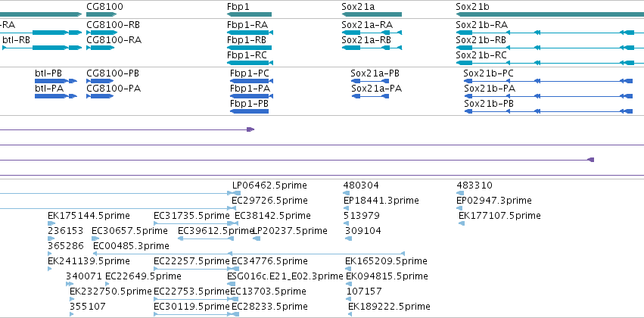Click feature 483310
Image resolution: width=644 pixels, height=318 pixels.
[x=474, y=185]
